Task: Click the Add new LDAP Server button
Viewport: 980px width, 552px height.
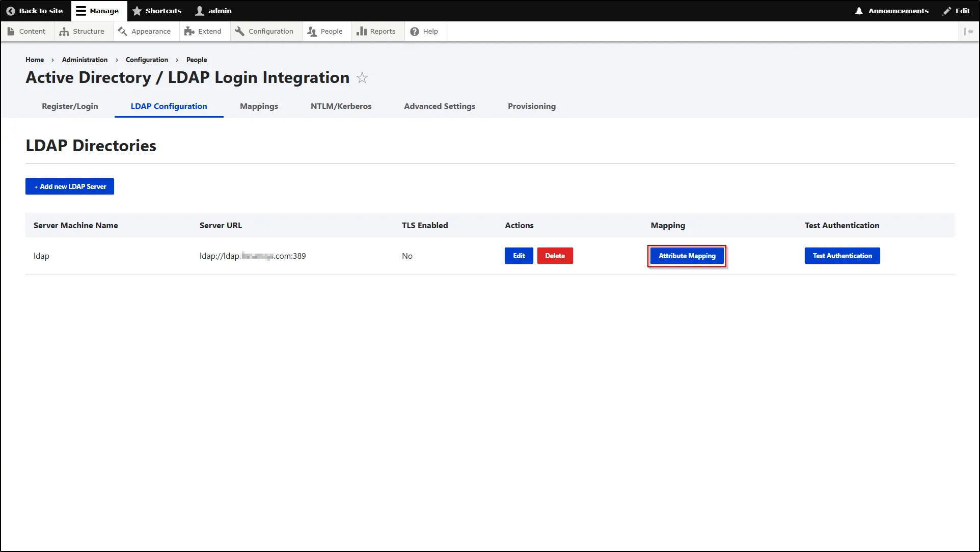Action: [69, 186]
